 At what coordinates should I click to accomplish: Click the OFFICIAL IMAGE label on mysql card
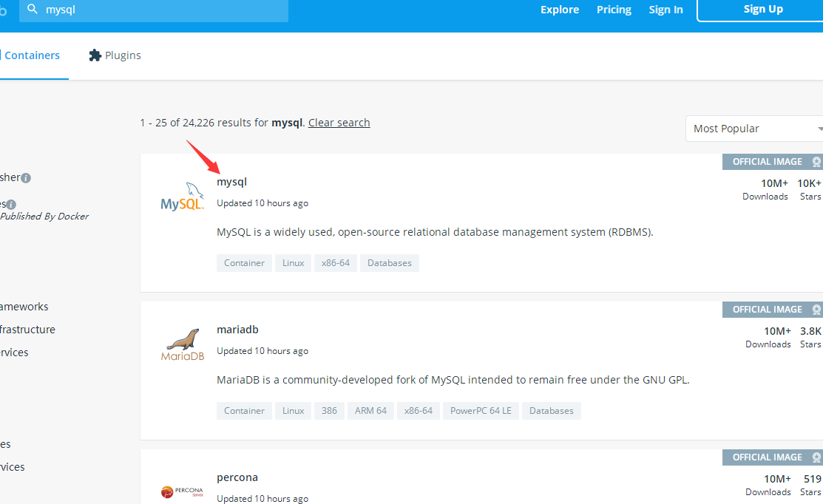click(x=767, y=162)
